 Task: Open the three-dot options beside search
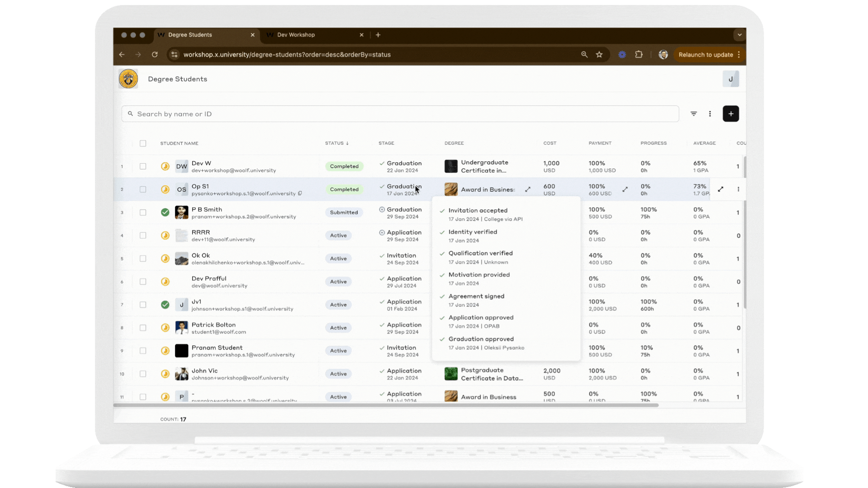710,114
